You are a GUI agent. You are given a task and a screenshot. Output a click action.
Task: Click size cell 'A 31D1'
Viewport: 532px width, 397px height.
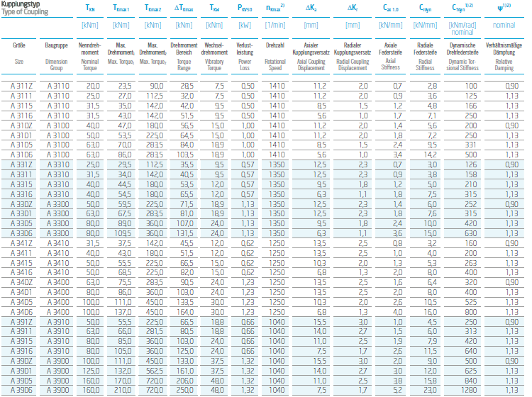click(21, 135)
